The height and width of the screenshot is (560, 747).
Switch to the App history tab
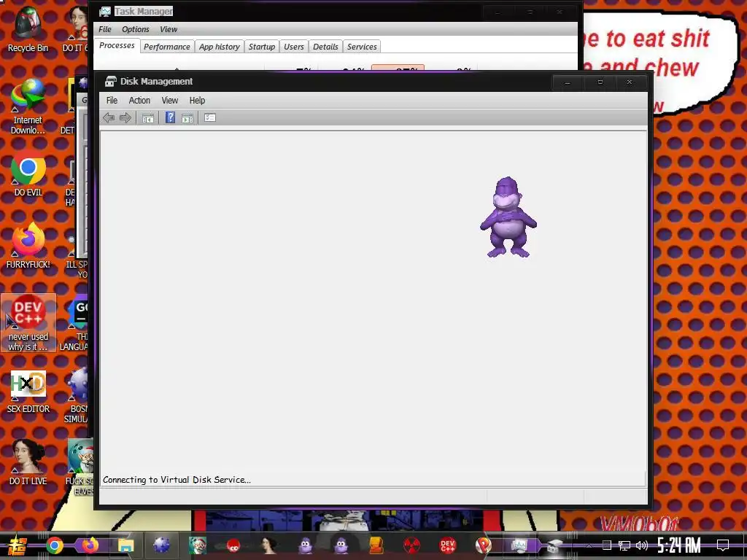219,47
